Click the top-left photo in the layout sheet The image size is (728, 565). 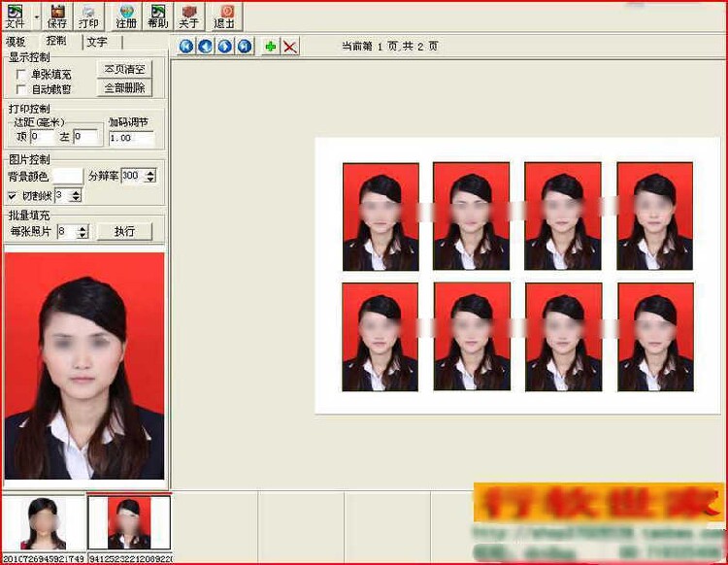pyautogui.click(x=381, y=216)
